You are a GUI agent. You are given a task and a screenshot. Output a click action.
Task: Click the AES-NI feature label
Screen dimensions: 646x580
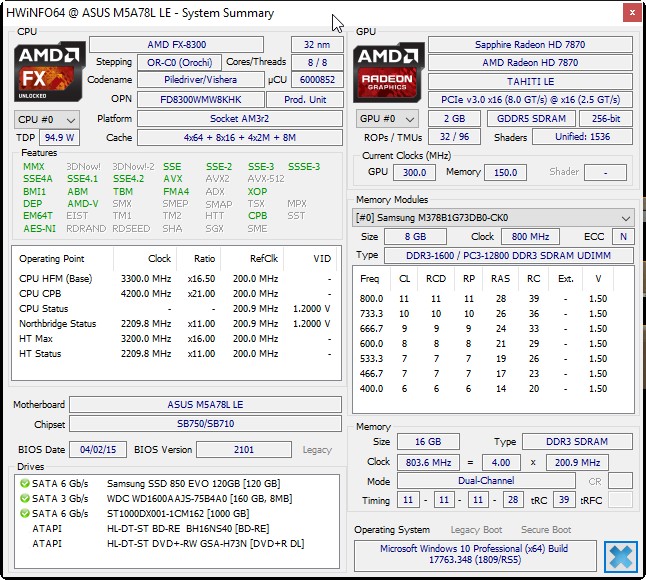(39, 229)
